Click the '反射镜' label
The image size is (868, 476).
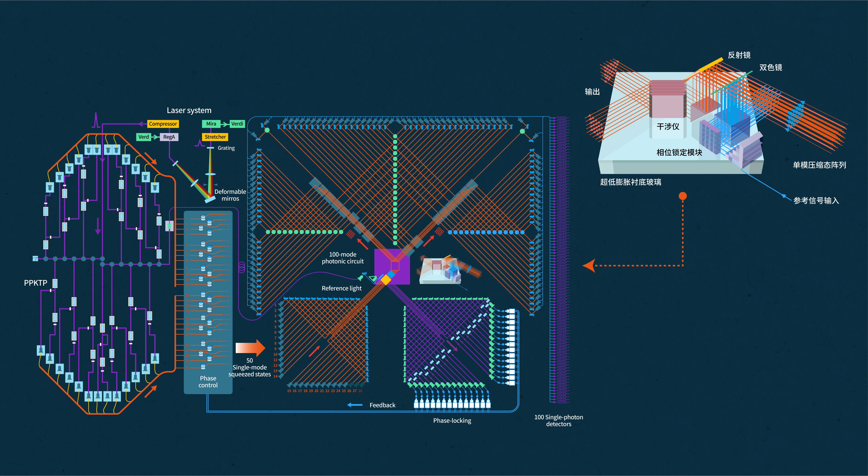click(739, 55)
